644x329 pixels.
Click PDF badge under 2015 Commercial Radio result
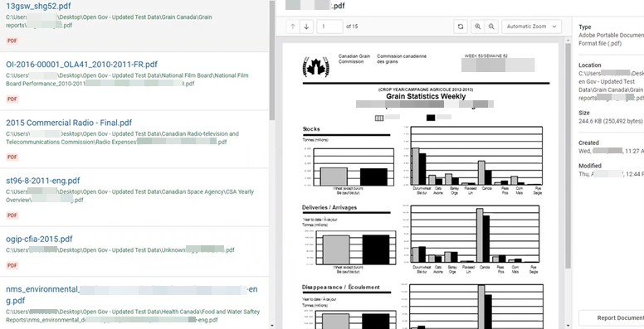[12, 157]
